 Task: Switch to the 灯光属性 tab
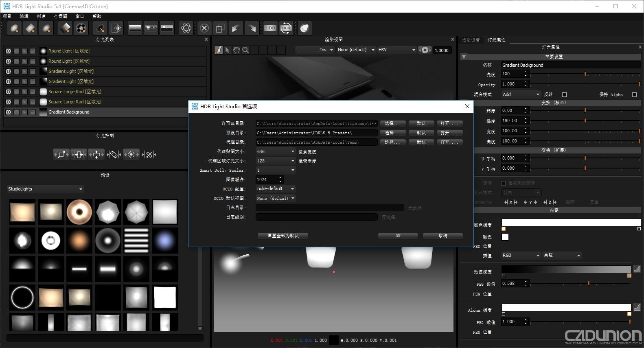click(497, 40)
